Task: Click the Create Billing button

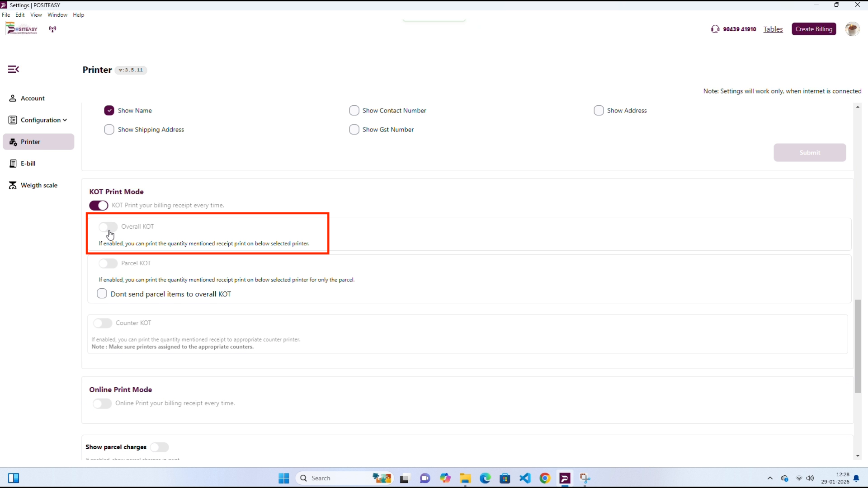Action: pos(813,29)
